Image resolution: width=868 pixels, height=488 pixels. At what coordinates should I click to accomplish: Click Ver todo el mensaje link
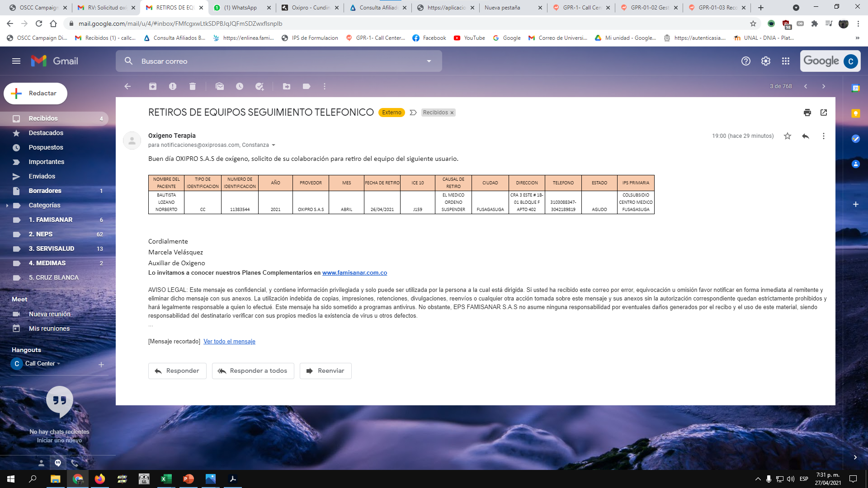pos(229,342)
